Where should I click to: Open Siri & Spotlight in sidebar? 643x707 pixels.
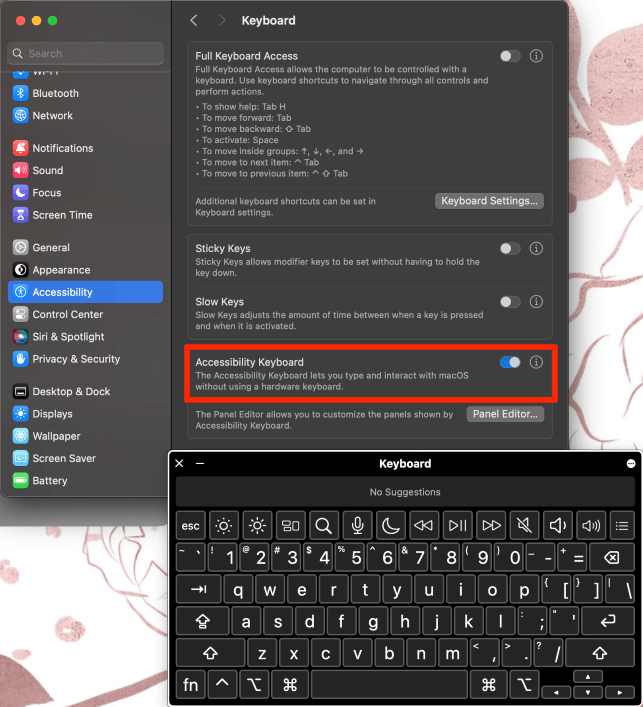point(86,337)
